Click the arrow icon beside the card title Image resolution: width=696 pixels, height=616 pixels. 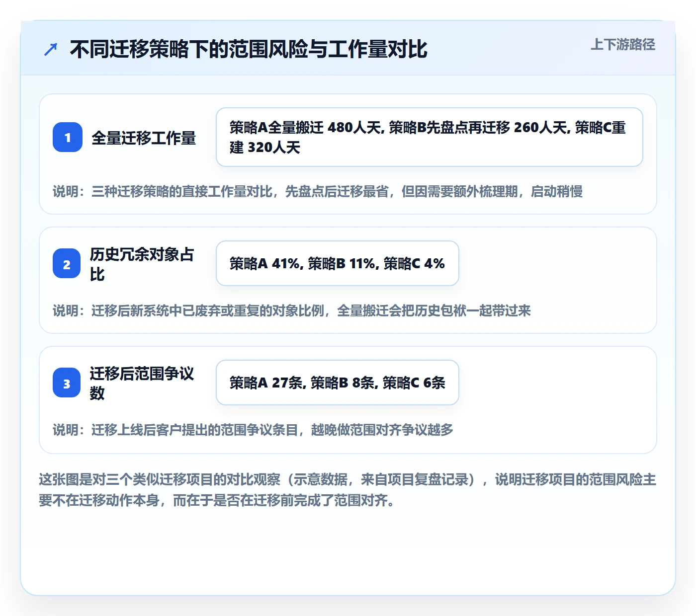coord(51,49)
